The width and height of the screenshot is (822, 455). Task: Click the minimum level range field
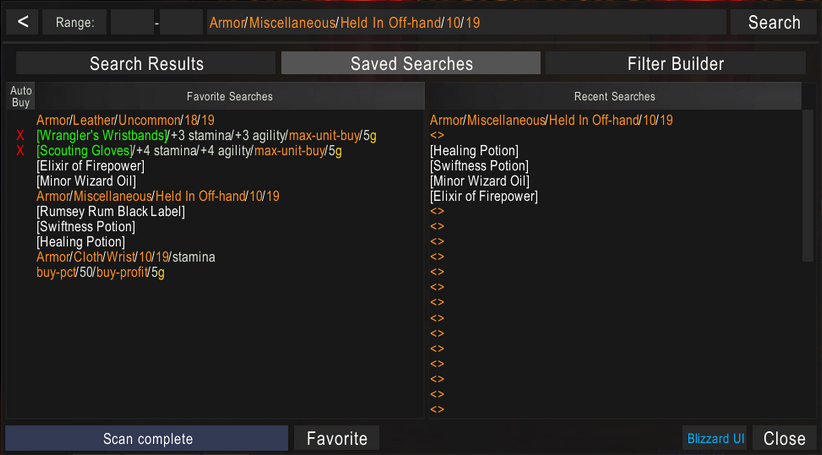click(x=132, y=22)
